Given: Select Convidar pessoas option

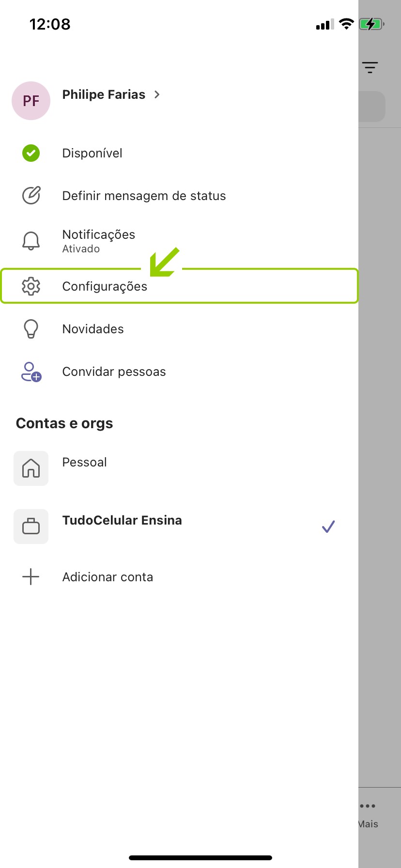Looking at the screenshot, I should tap(114, 372).
